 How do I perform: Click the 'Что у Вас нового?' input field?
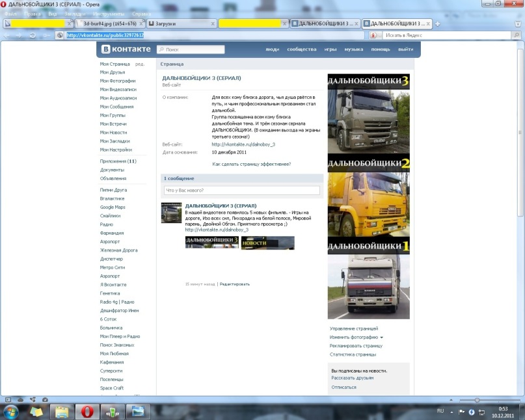pos(241,190)
